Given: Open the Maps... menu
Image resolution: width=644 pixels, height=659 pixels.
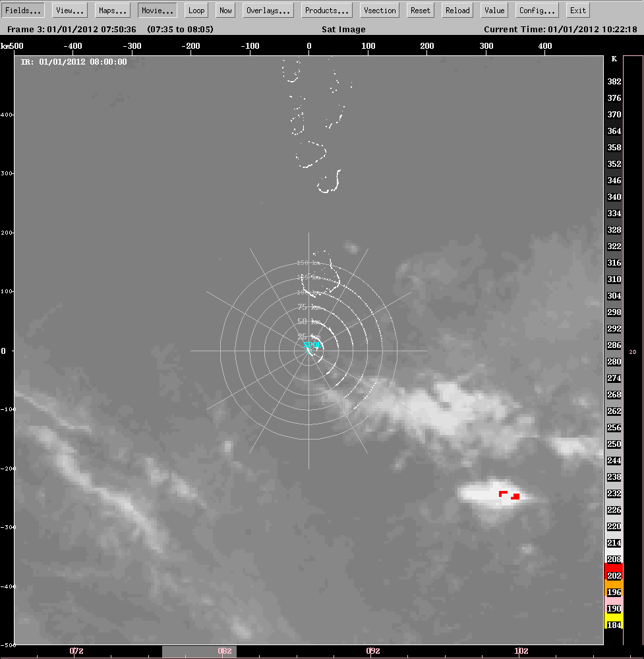Looking at the screenshot, I should (x=111, y=10).
